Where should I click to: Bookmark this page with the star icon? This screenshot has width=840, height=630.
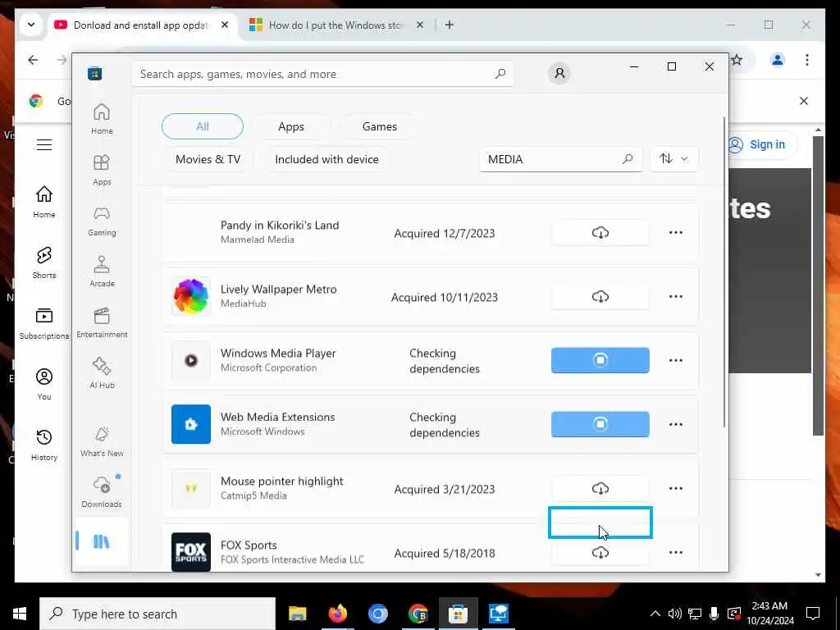coord(737,59)
